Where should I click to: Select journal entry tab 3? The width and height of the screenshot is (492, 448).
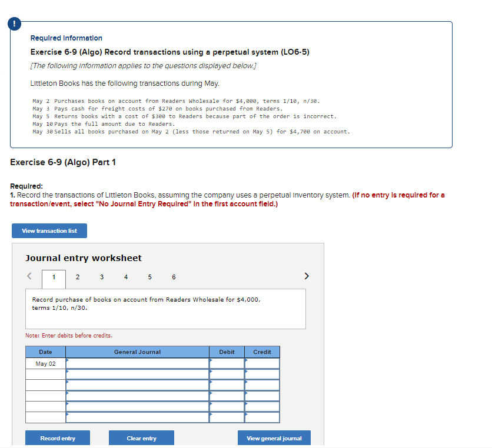101,276
